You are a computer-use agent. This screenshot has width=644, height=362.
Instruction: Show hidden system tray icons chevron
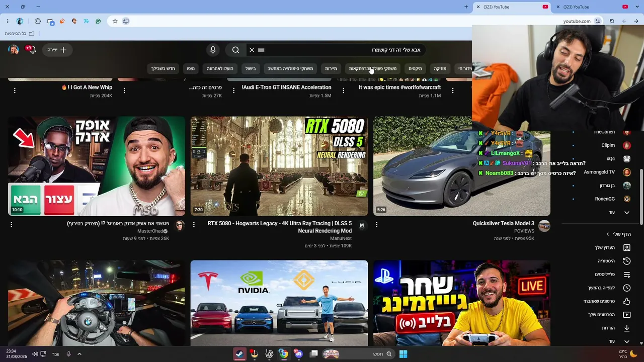tap(79, 354)
